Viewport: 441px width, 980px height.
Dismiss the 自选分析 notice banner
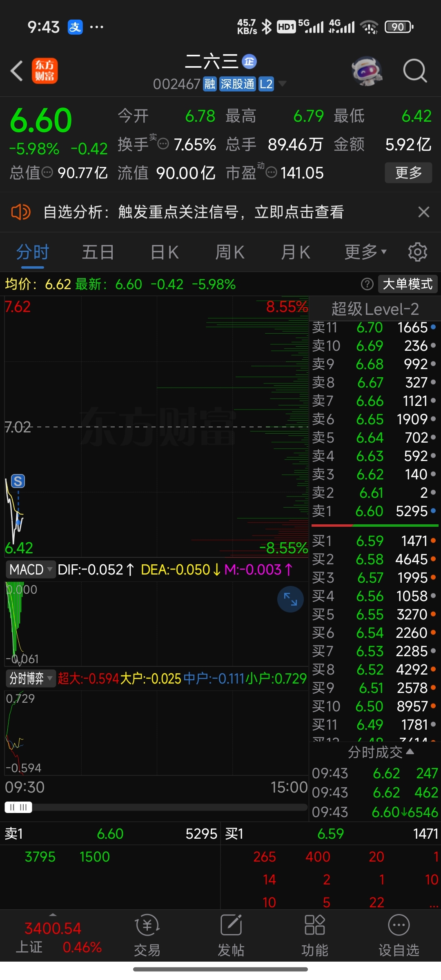click(x=424, y=212)
